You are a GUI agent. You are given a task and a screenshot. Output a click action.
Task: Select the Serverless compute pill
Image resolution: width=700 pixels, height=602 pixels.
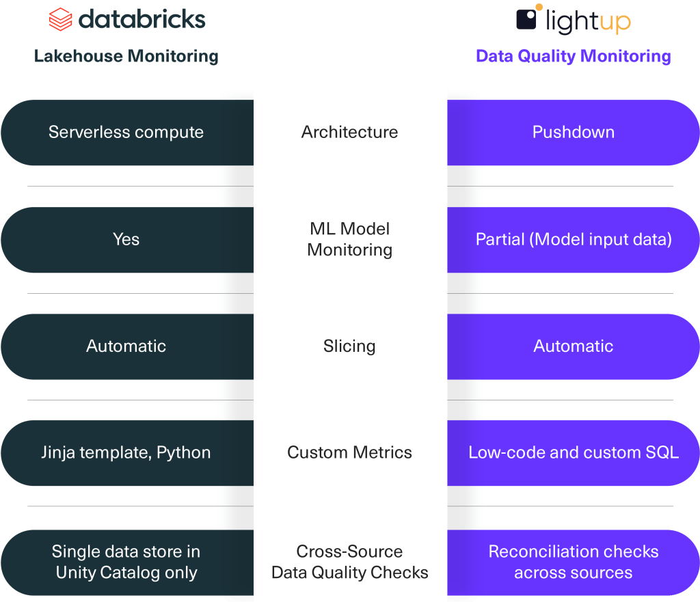point(126,133)
